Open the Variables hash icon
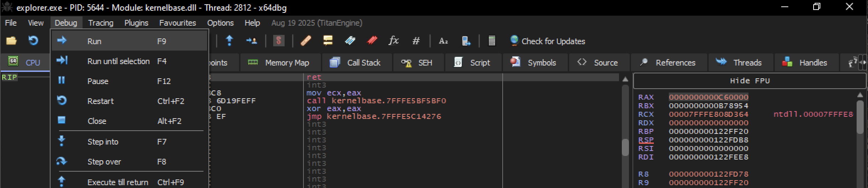 tap(416, 41)
